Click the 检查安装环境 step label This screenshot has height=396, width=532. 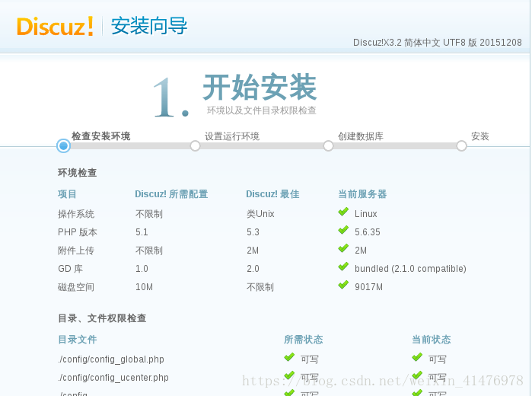101,136
